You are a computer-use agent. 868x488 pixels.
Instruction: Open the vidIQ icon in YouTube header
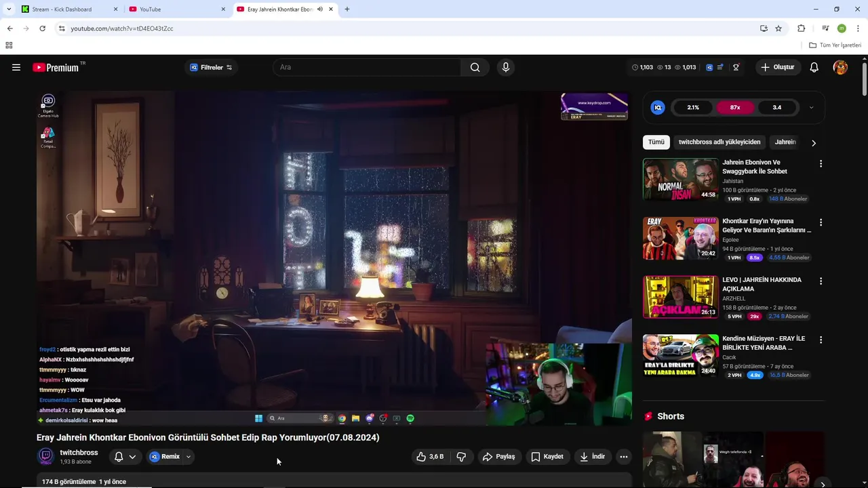point(709,67)
